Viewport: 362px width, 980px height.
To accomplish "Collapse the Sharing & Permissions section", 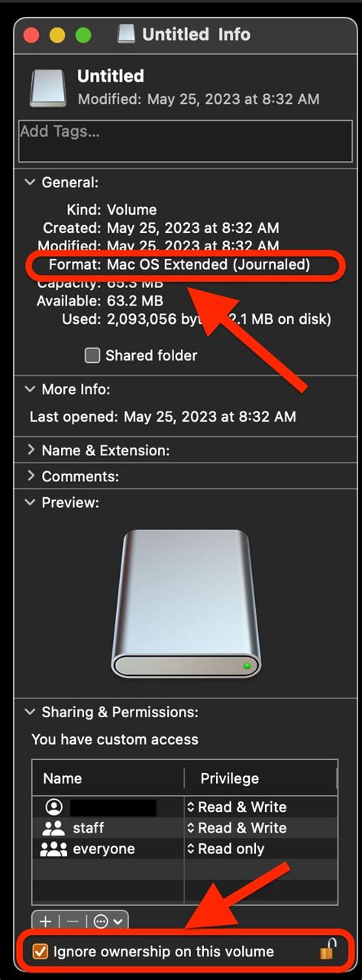I will coord(31,712).
